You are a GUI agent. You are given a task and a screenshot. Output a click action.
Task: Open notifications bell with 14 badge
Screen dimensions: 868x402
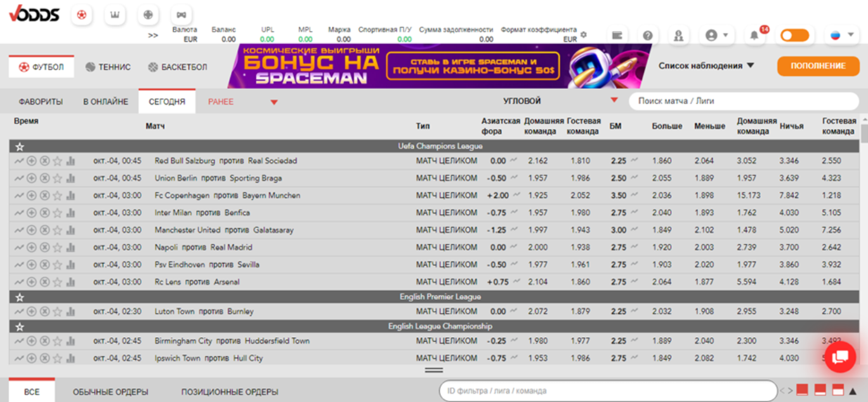[754, 36]
